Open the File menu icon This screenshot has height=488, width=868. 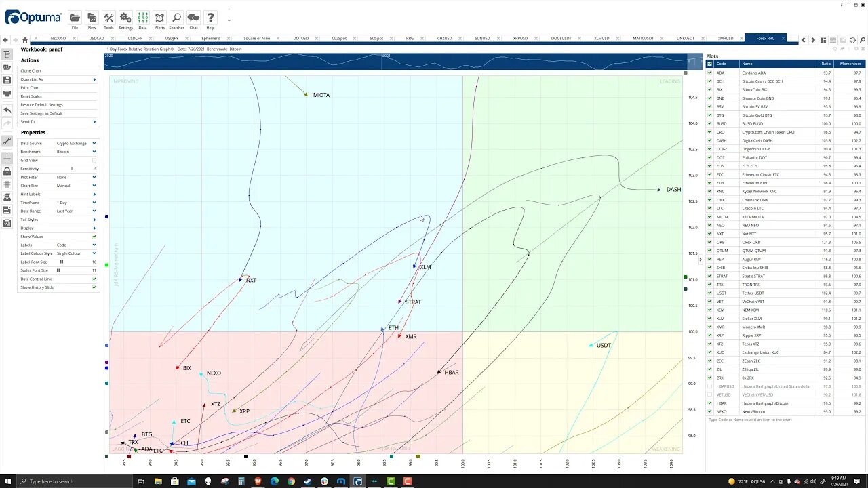[x=75, y=18]
